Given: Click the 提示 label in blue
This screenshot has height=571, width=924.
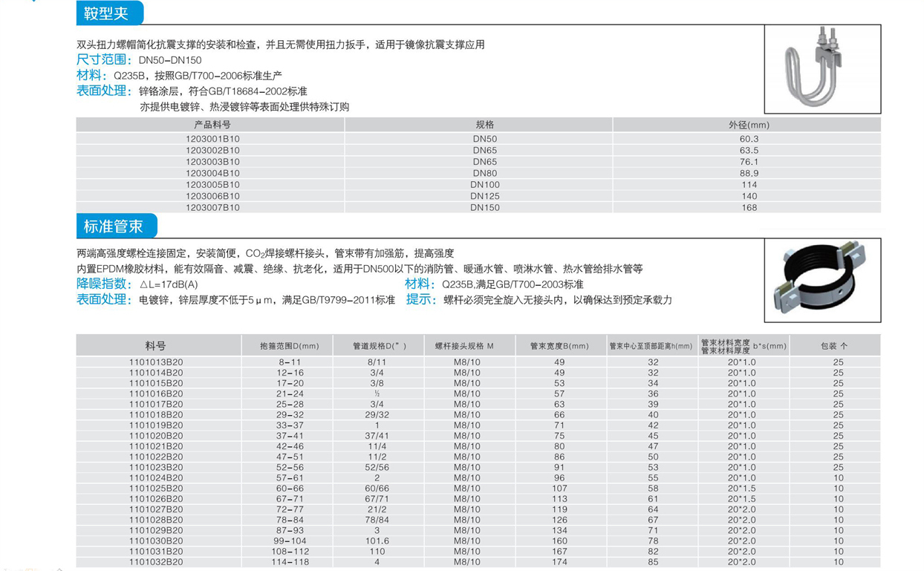Looking at the screenshot, I should [420, 300].
